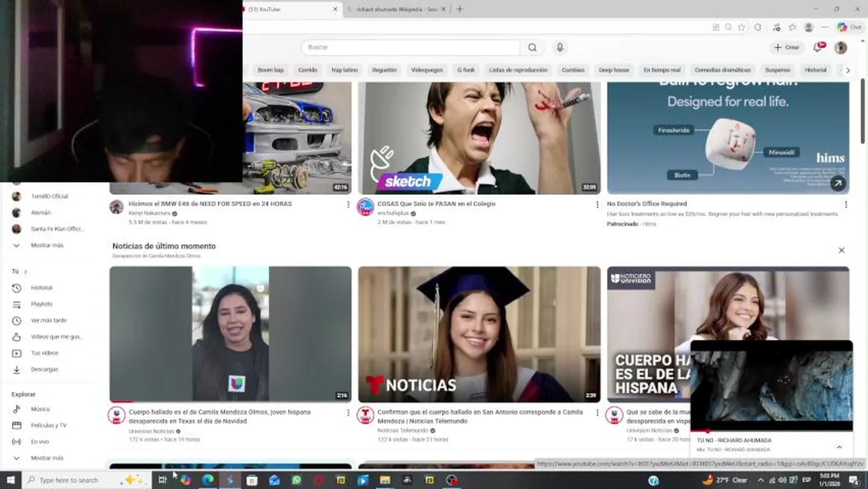Image resolution: width=868 pixels, height=489 pixels.
Task: Open BMW E46 Need for Speed thumbnail
Action: pyautogui.click(x=297, y=138)
